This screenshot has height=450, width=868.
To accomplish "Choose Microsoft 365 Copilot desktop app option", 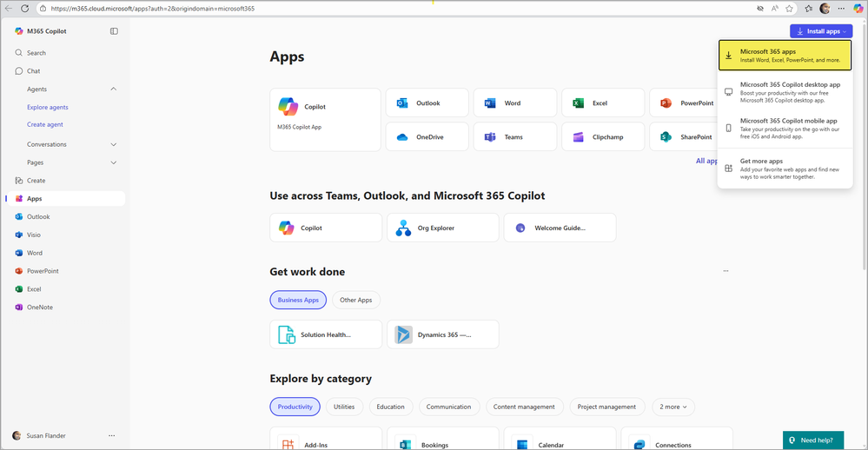I will pos(785,92).
